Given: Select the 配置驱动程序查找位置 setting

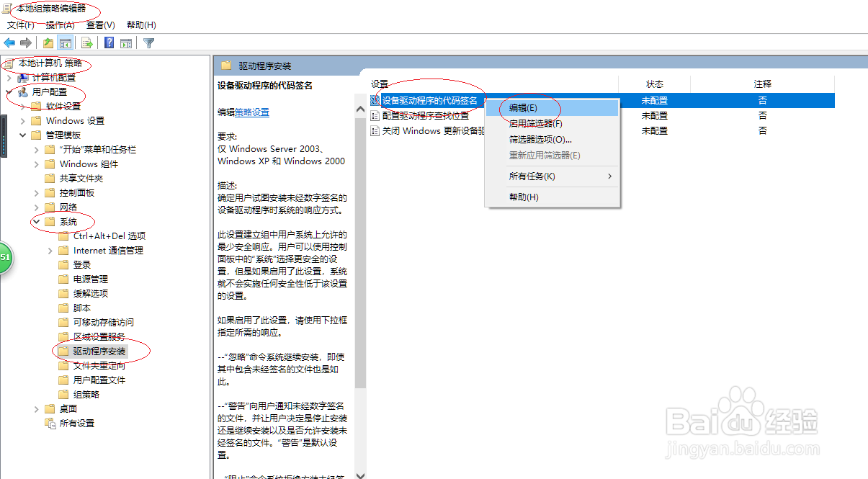Looking at the screenshot, I should tap(425, 115).
